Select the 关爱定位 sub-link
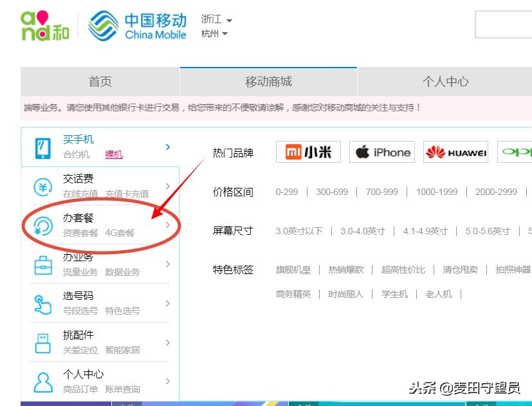This screenshot has width=532, height=406. [80, 350]
